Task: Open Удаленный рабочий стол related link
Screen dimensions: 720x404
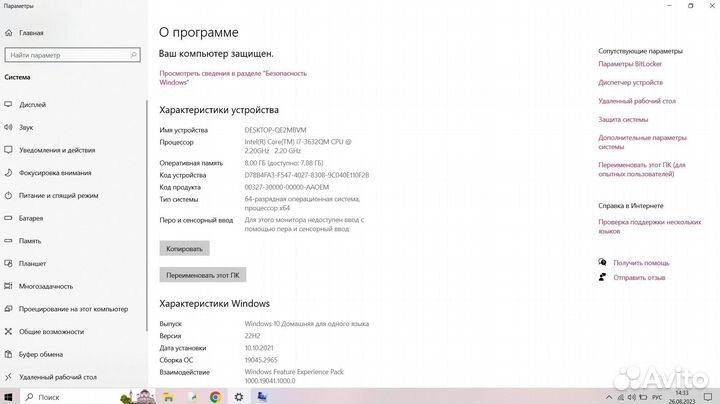Action: (636, 101)
